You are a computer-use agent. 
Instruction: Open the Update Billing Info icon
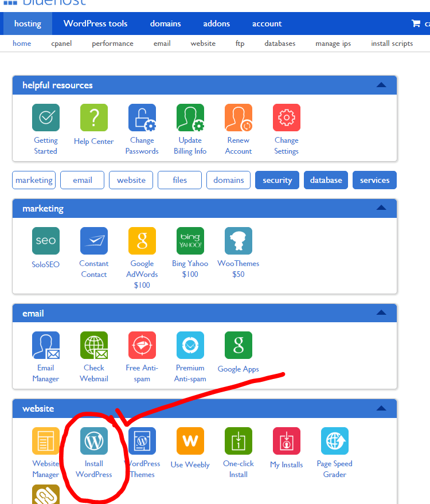point(190,118)
